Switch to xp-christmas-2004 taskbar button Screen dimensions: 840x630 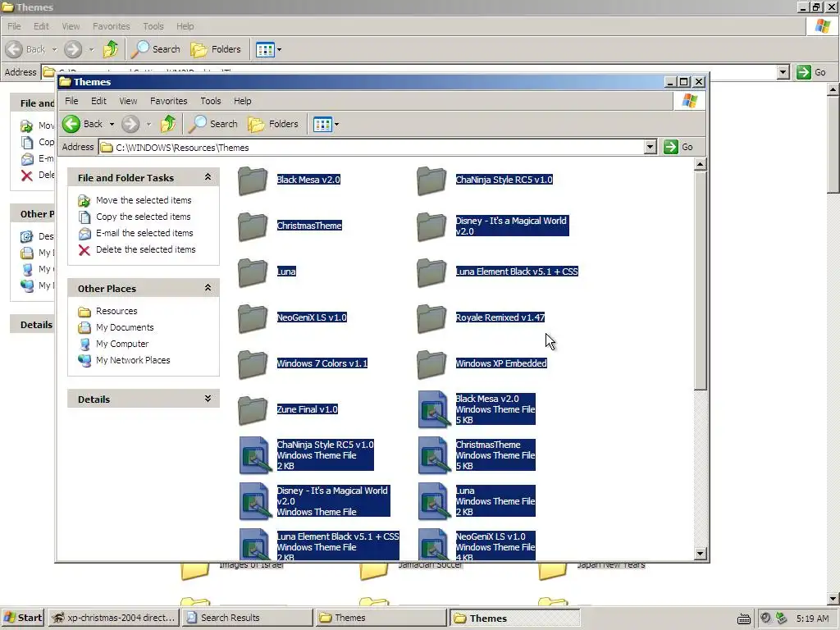113,618
